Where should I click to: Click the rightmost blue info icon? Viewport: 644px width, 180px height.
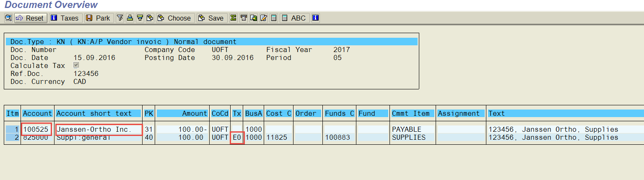[x=316, y=18]
